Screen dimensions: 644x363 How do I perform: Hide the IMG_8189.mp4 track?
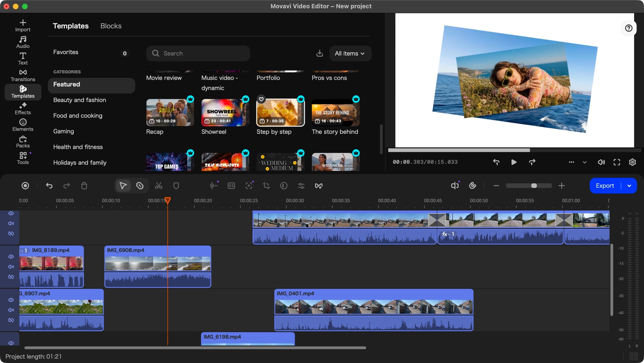click(x=11, y=257)
